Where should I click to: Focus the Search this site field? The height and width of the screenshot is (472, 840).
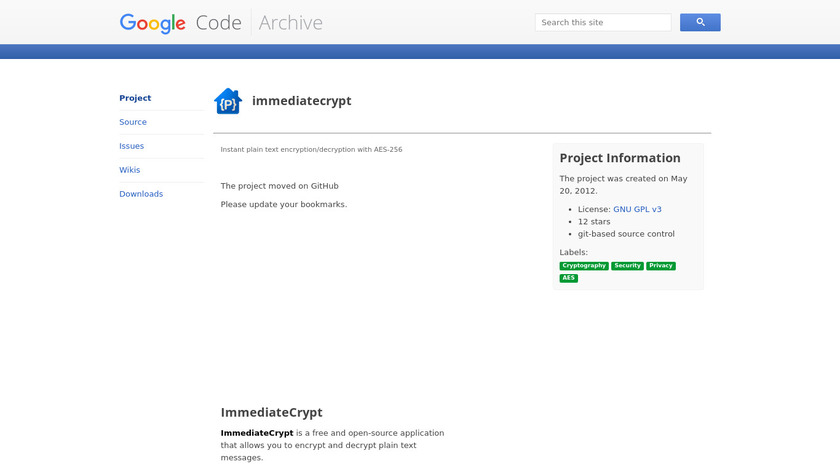(x=603, y=23)
